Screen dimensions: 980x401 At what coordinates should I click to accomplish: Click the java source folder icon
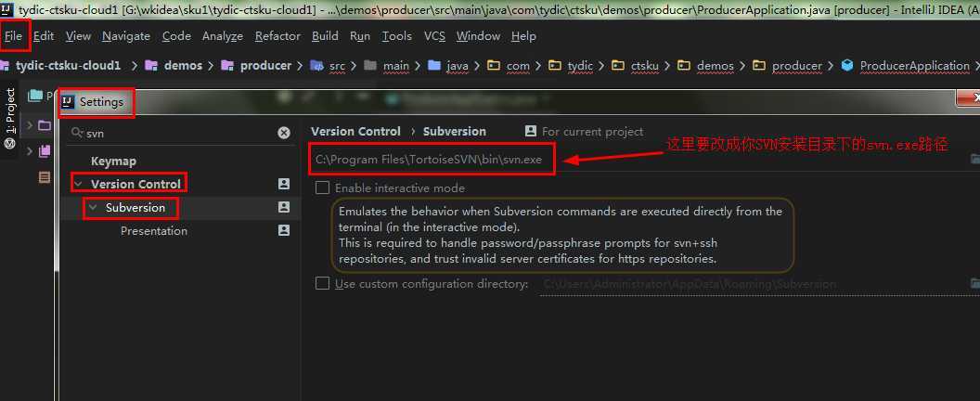point(434,66)
